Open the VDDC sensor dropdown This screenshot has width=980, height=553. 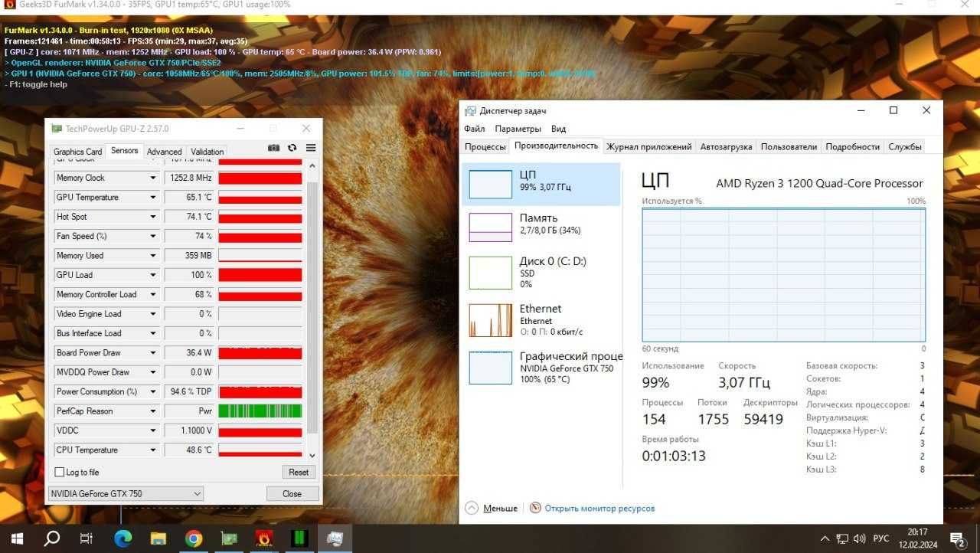(152, 430)
